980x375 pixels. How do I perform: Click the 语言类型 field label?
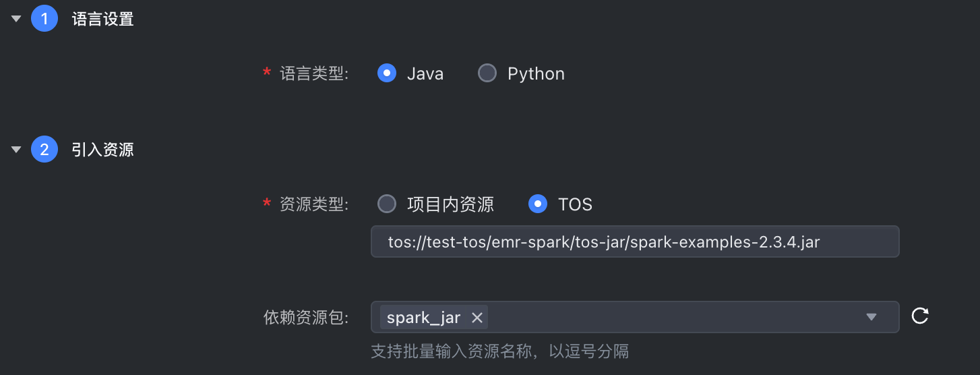pyautogui.click(x=314, y=74)
